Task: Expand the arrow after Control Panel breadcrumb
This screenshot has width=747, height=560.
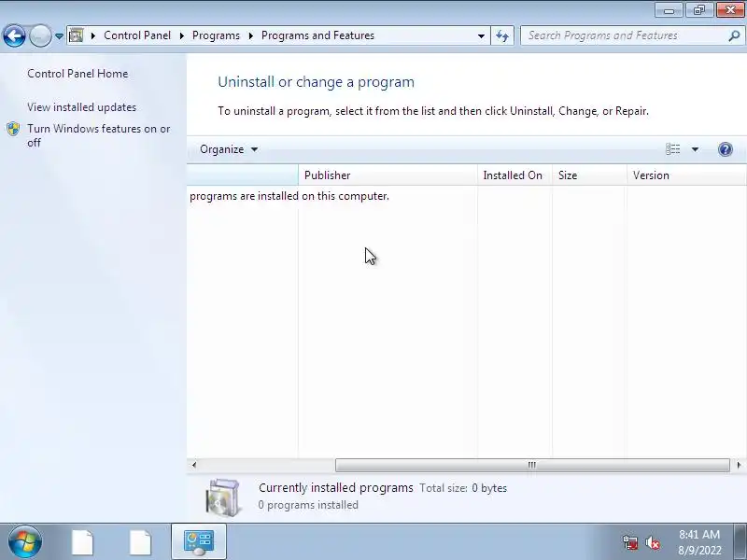Action: click(x=181, y=35)
